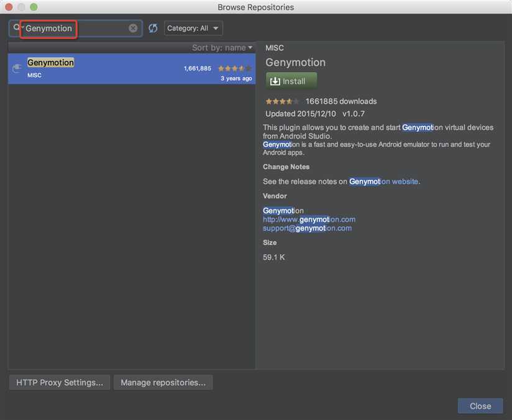Click the Genymotion title in details pane
The height and width of the screenshot is (420, 512).
[x=295, y=62]
